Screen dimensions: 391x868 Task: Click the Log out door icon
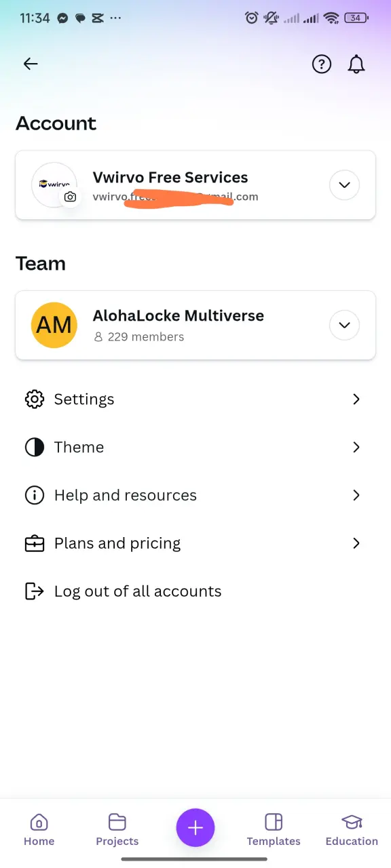coord(34,591)
